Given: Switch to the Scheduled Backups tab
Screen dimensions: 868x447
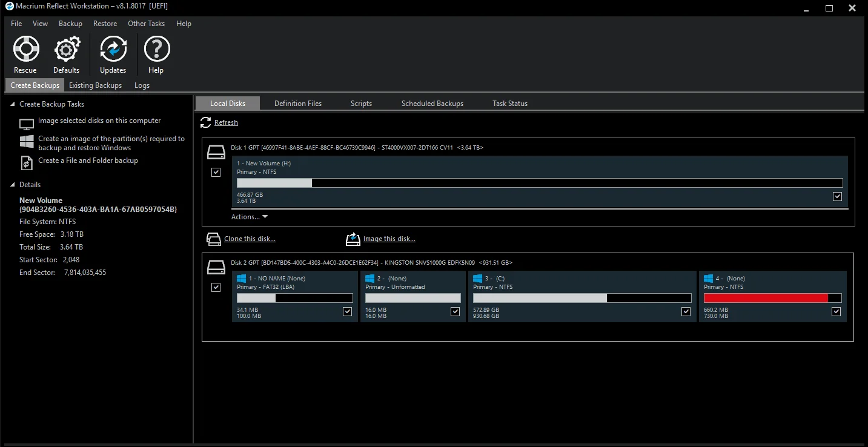Looking at the screenshot, I should click(432, 104).
